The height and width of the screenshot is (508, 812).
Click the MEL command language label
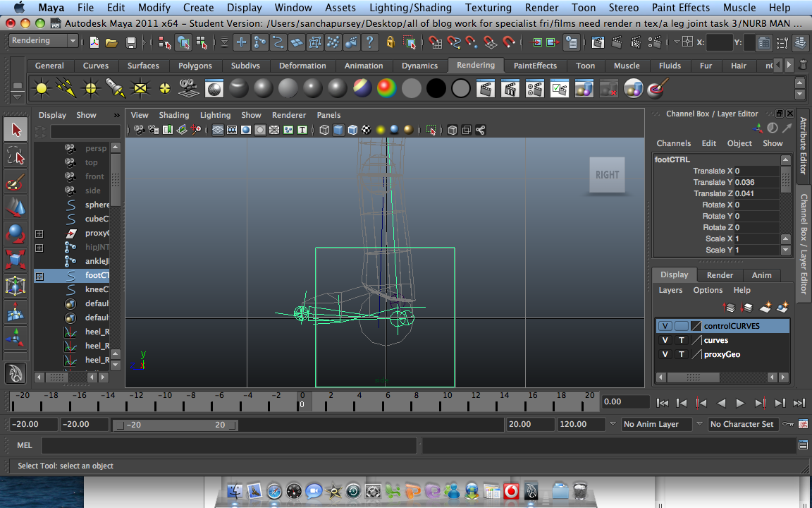[25, 445]
